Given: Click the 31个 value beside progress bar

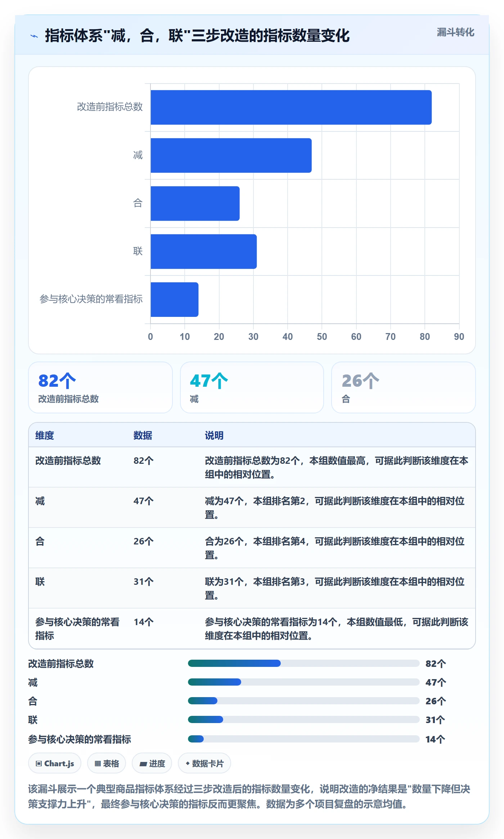Looking at the screenshot, I should (x=436, y=720).
